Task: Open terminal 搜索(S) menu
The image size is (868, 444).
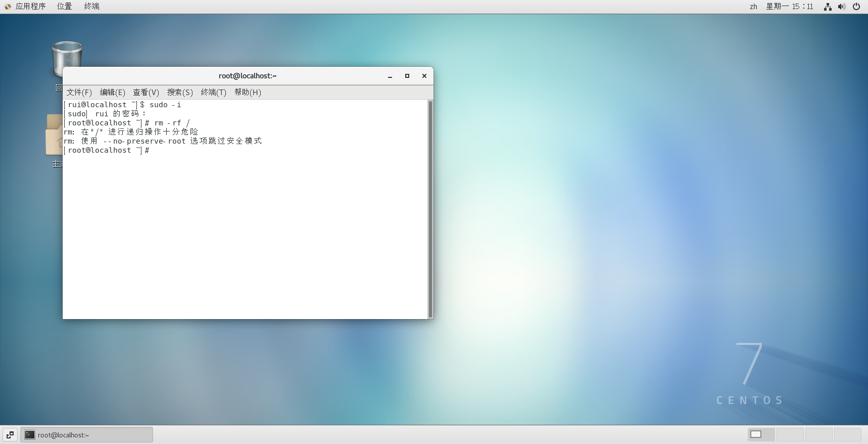Action: tap(180, 92)
